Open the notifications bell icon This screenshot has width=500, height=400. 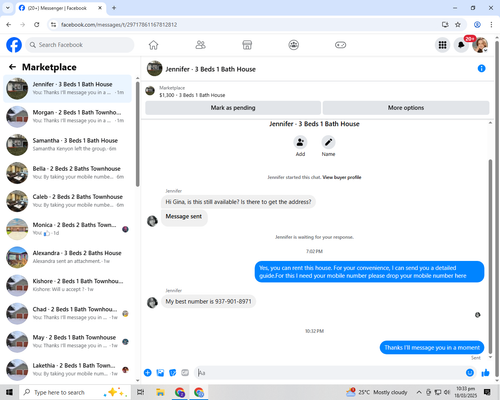(461, 45)
